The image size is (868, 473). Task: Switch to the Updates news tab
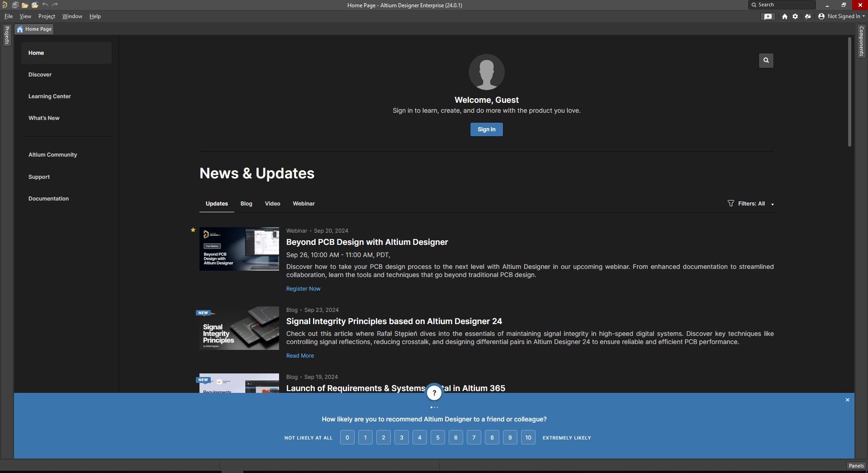(x=217, y=204)
